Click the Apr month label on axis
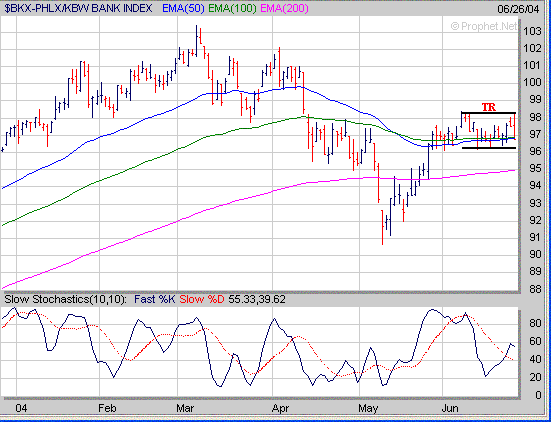This screenshot has height=422, width=551. pos(280,408)
